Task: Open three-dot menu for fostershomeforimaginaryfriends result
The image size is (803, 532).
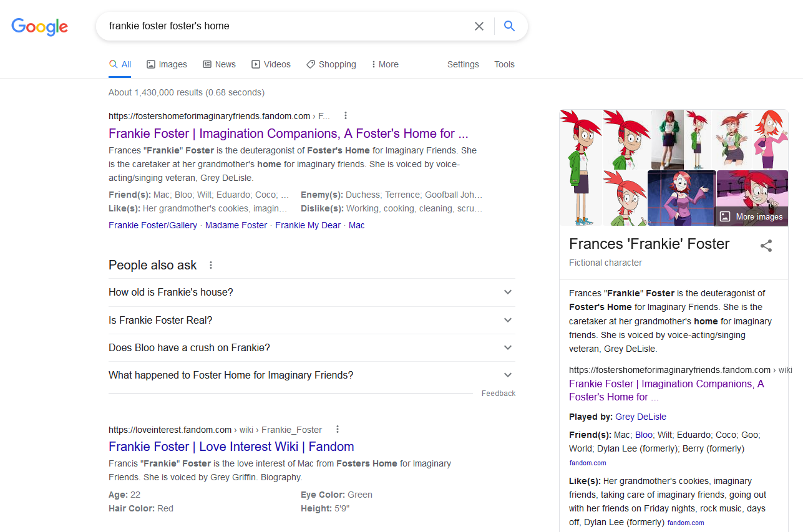Action: point(345,115)
